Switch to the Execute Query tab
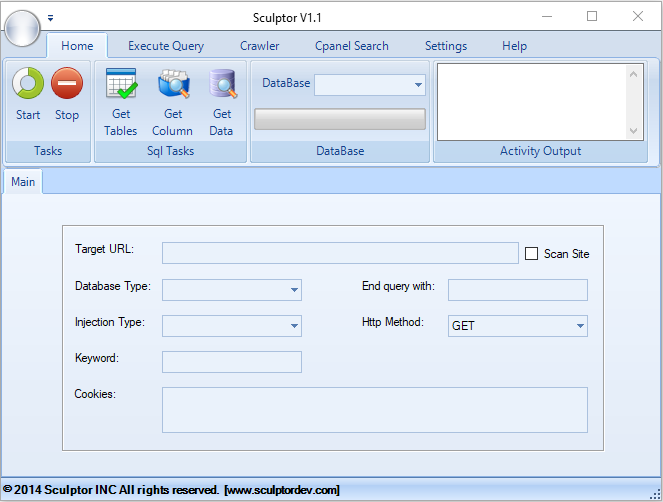 [166, 46]
